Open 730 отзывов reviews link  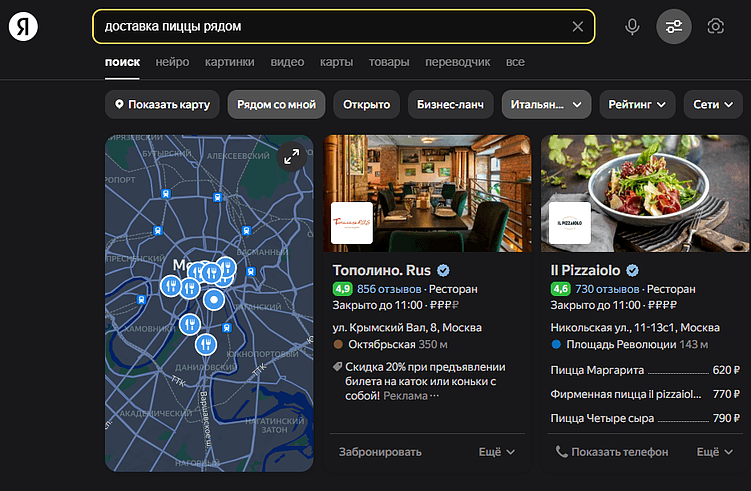[607, 289]
